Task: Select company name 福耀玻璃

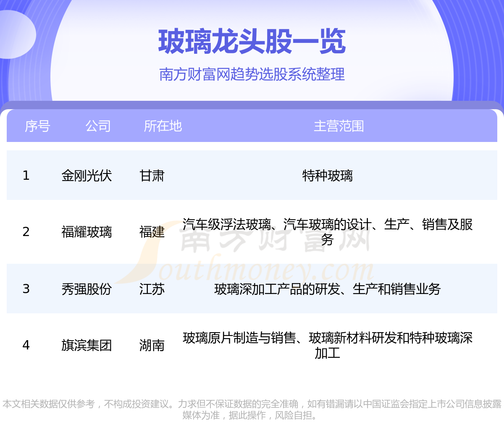Action: tap(87, 232)
